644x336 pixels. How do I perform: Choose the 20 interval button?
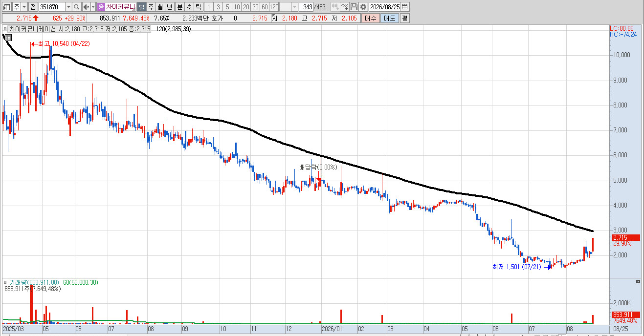[x=245, y=7]
